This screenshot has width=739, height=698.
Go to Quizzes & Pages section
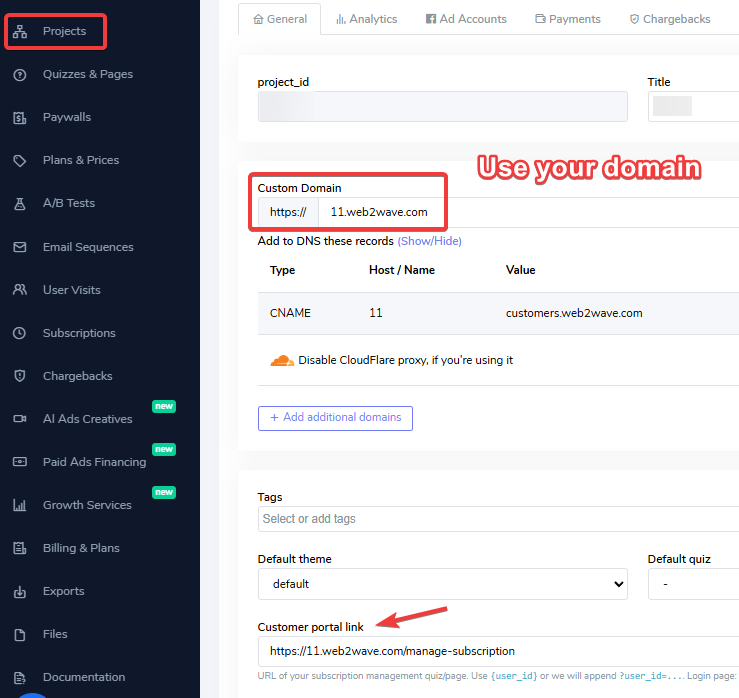pos(88,74)
